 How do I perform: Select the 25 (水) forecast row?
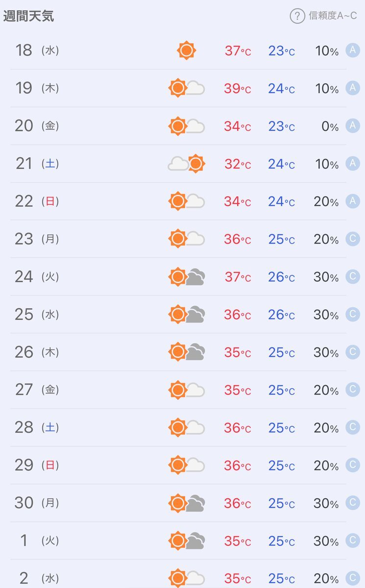click(x=182, y=315)
